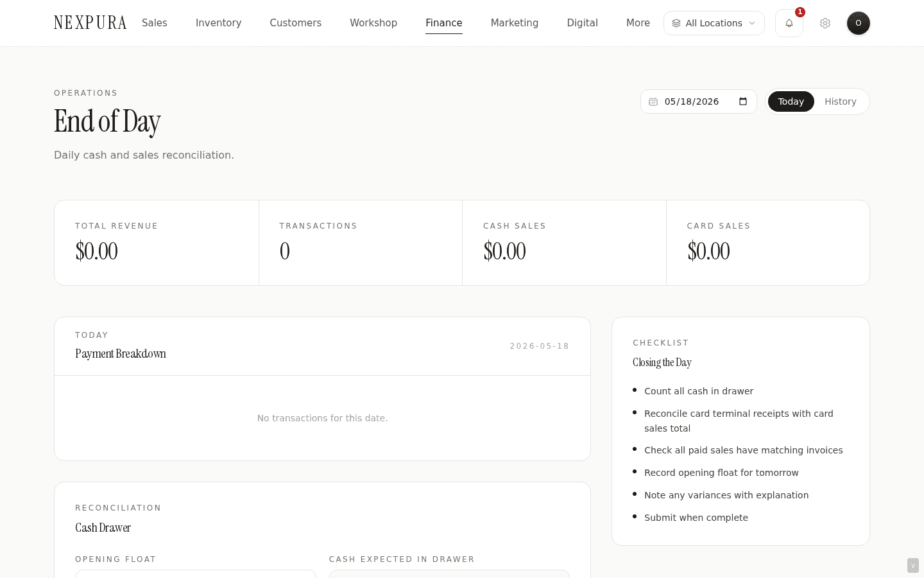Viewport: 924px width, 578px height.
Task: Open the Workshop menu
Action: (x=373, y=23)
